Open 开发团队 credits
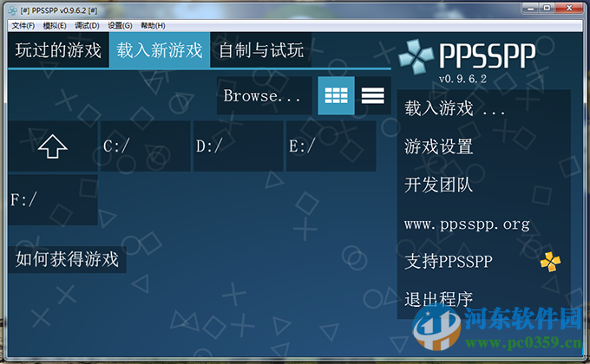The width and height of the screenshot is (590, 364). click(x=484, y=185)
